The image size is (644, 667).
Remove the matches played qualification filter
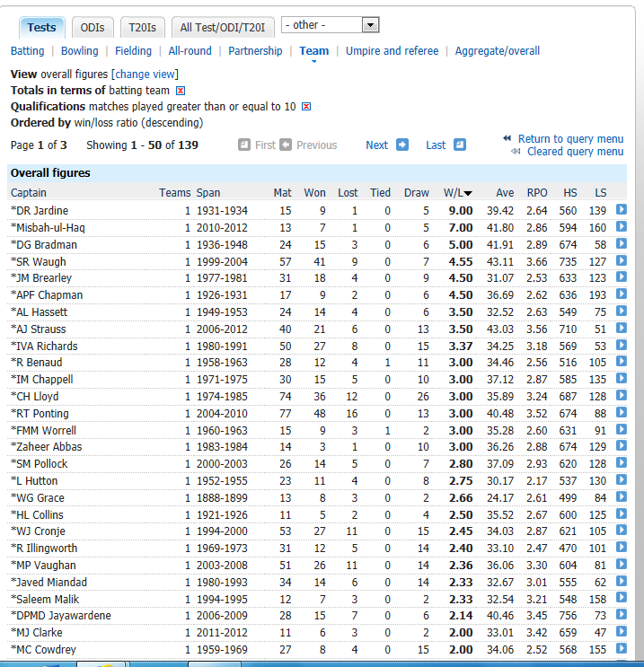pyautogui.click(x=306, y=106)
